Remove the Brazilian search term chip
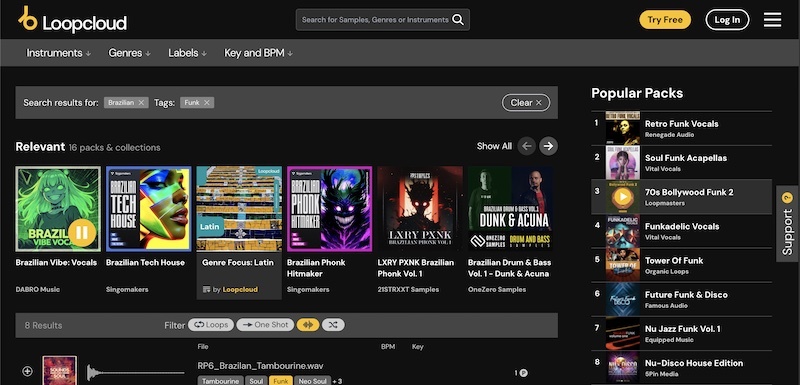This screenshot has height=385, width=800. pos(141,102)
